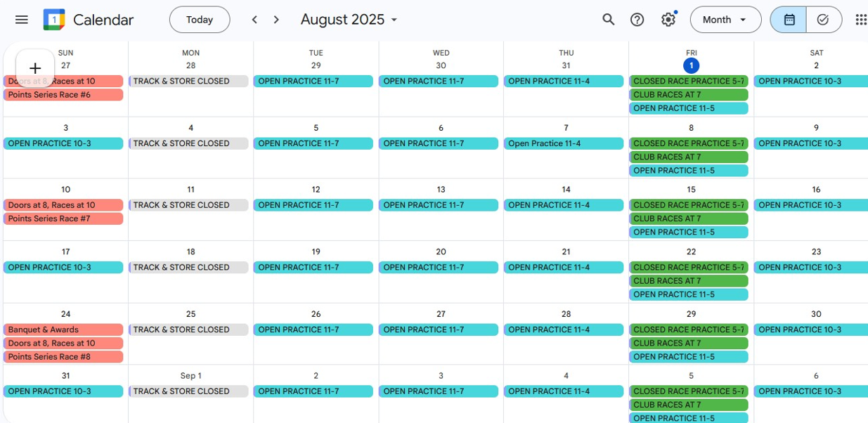Open the search magnifier icon
Screen dimensions: 868x423
[x=609, y=20]
